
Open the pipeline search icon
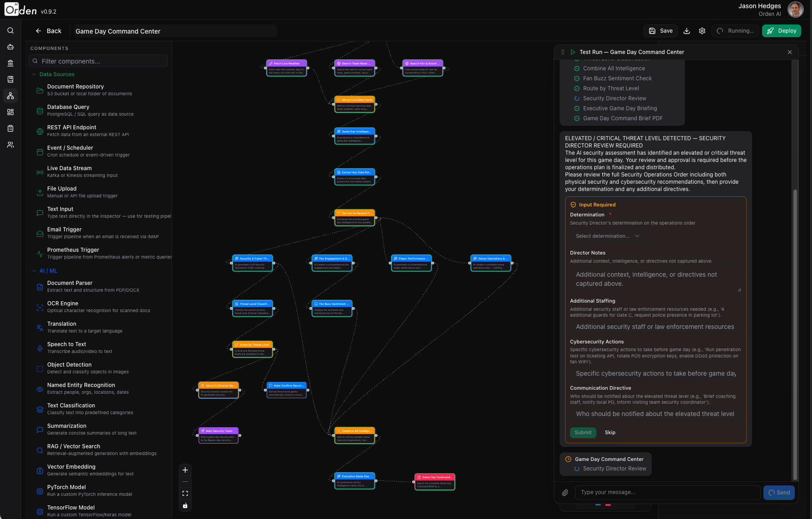(10, 30)
